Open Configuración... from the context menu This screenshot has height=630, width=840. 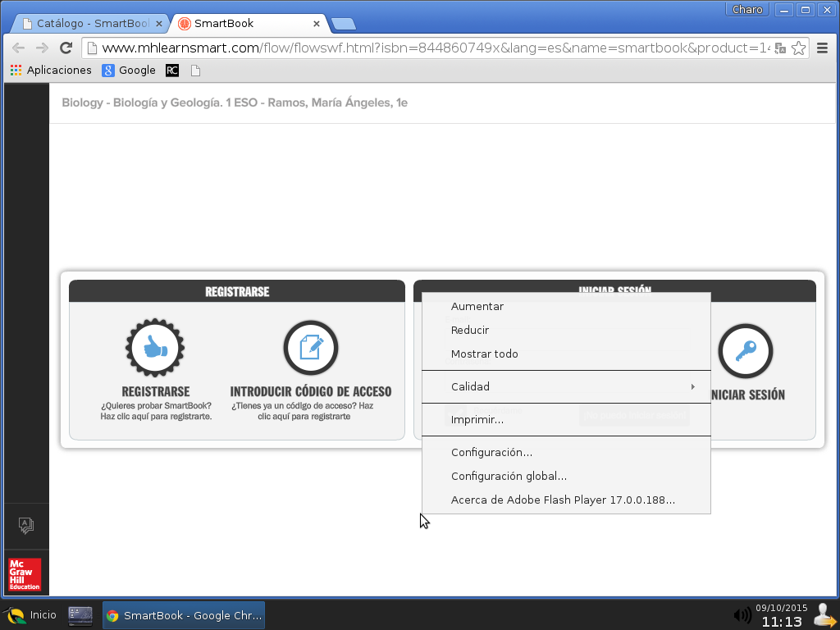(x=566, y=452)
